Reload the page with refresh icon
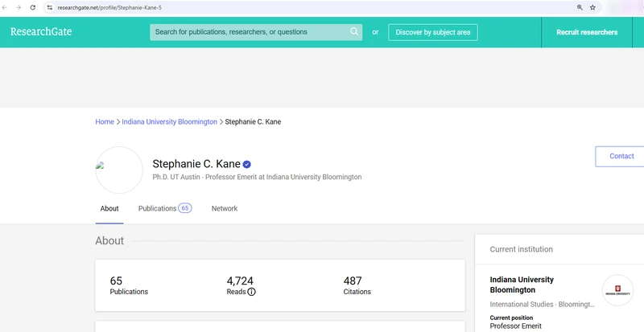644x332 pixels. (33, 7)
